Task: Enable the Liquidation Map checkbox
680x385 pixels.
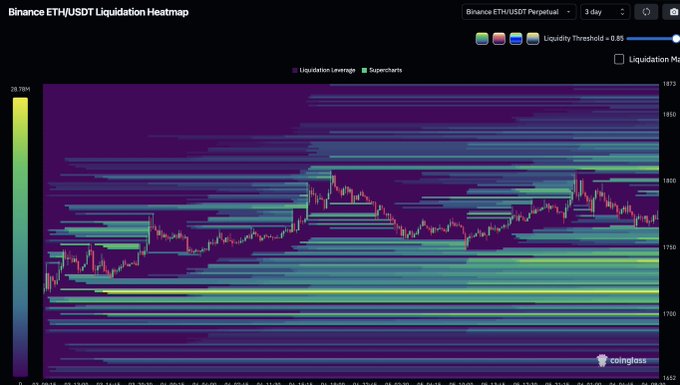Action: [619, 59]
